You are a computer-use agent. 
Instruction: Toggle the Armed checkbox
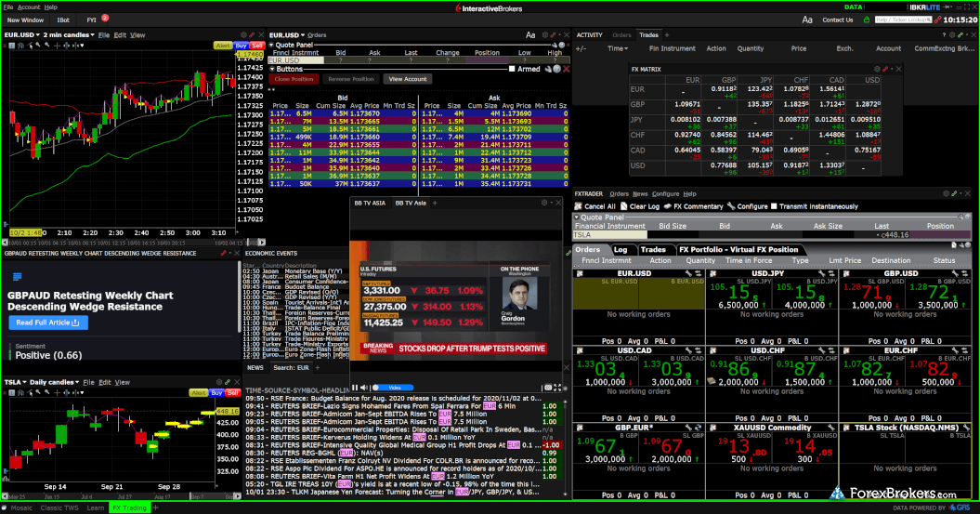(x=512, y=69)
